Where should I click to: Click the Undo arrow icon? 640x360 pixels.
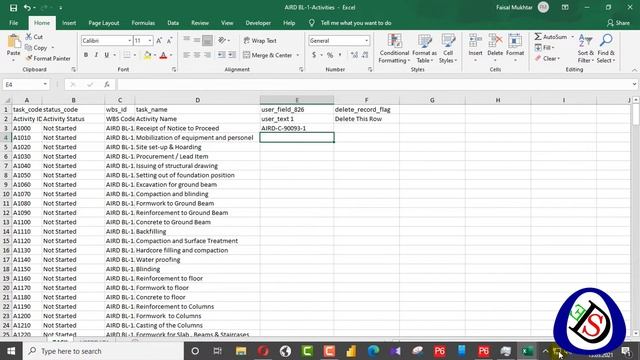pos(27,8)
